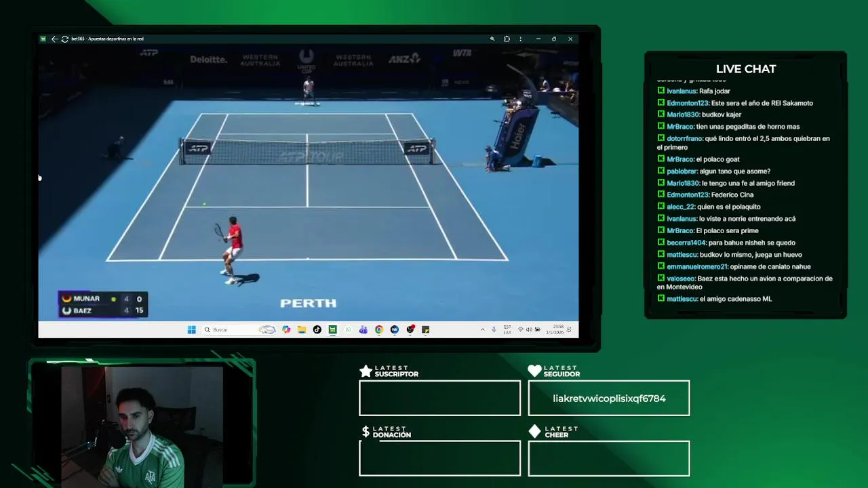Viewport: 868px width, 488px height.
Task: Click mattiescu's 'el amigo cadenasso ML' message
Action: coord(736,299)
